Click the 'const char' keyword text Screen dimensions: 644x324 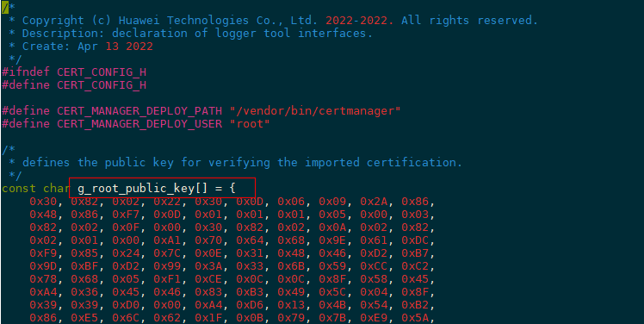36,189
